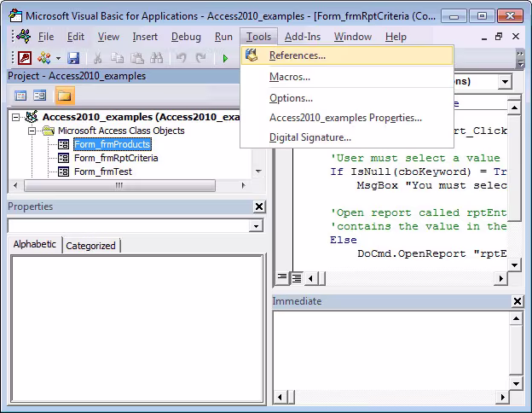The width and height of the screenshot is (532, 413).
Task: Click Immediate window scroll right arrow
Action: pos(503,397)
